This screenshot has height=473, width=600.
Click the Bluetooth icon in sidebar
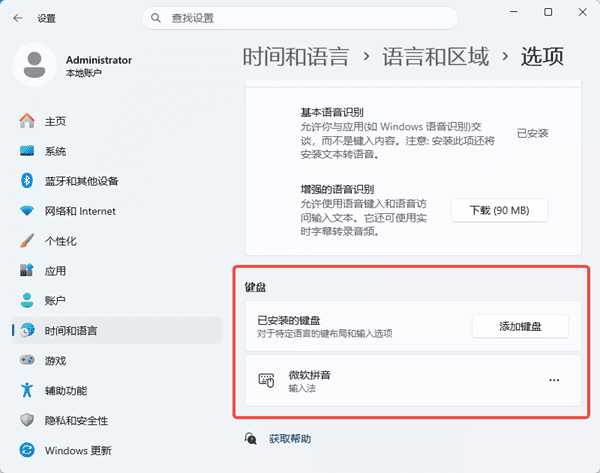pos(27,181)
